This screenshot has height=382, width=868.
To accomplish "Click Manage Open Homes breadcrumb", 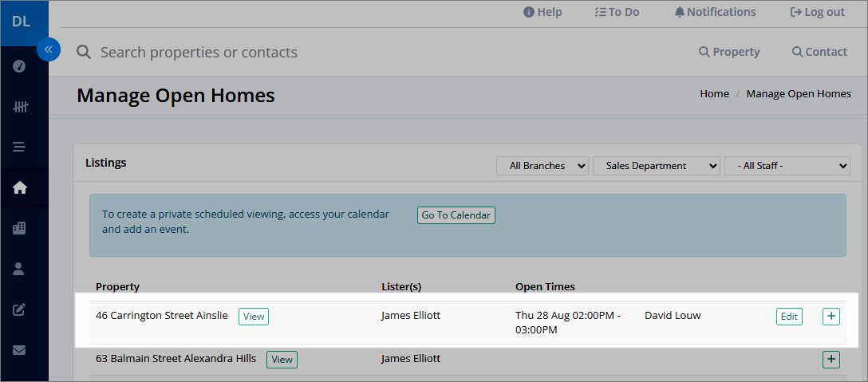I will pyautogui.click(x=799, y=94).
